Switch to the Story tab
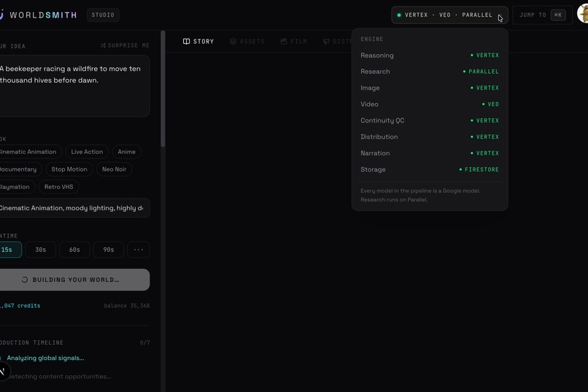This screenshot has height=392, width=588. 198,42
